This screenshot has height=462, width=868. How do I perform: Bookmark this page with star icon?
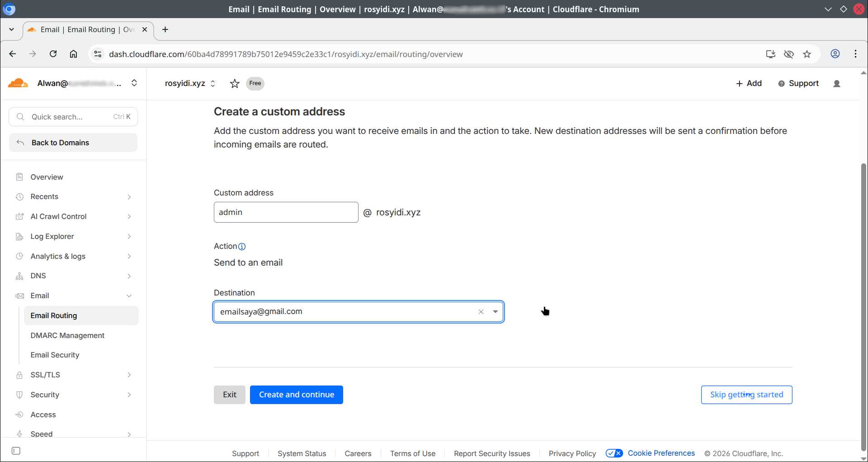pyautogui.click(x=807, y=54)
